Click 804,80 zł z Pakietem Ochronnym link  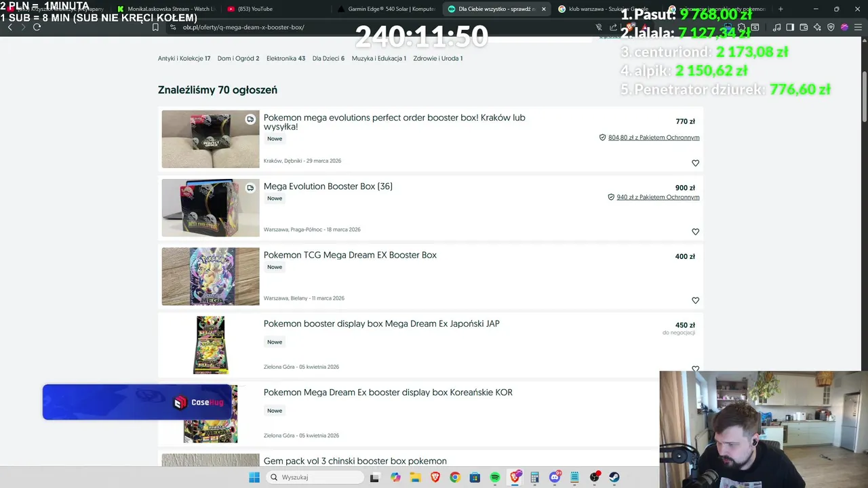654,138
